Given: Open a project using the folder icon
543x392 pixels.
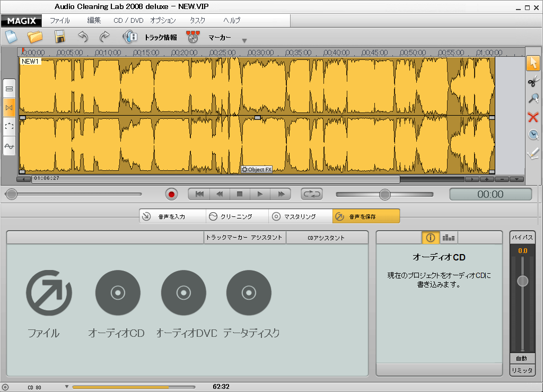Looking at the screenshot, I should click(x=35, y=37).
